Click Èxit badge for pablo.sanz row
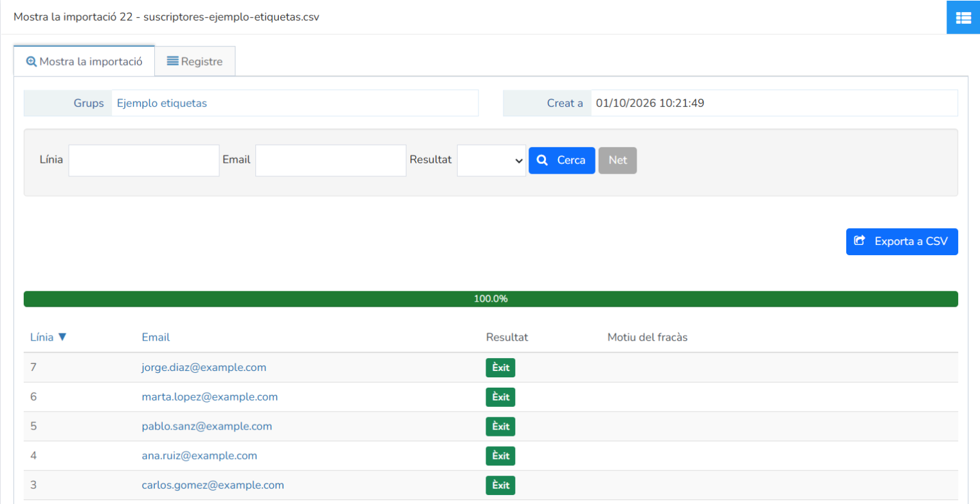 coord(500,427)
